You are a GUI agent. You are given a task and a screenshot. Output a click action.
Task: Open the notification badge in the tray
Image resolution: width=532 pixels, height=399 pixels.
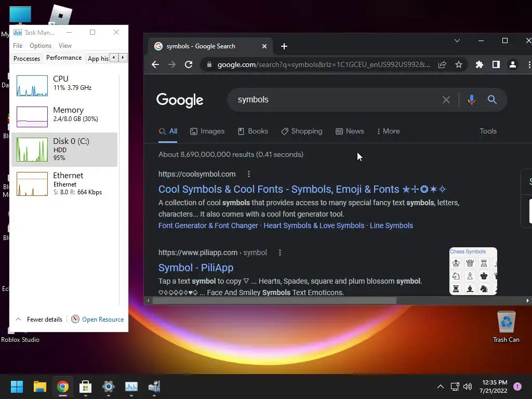click(x=517, y=387)
